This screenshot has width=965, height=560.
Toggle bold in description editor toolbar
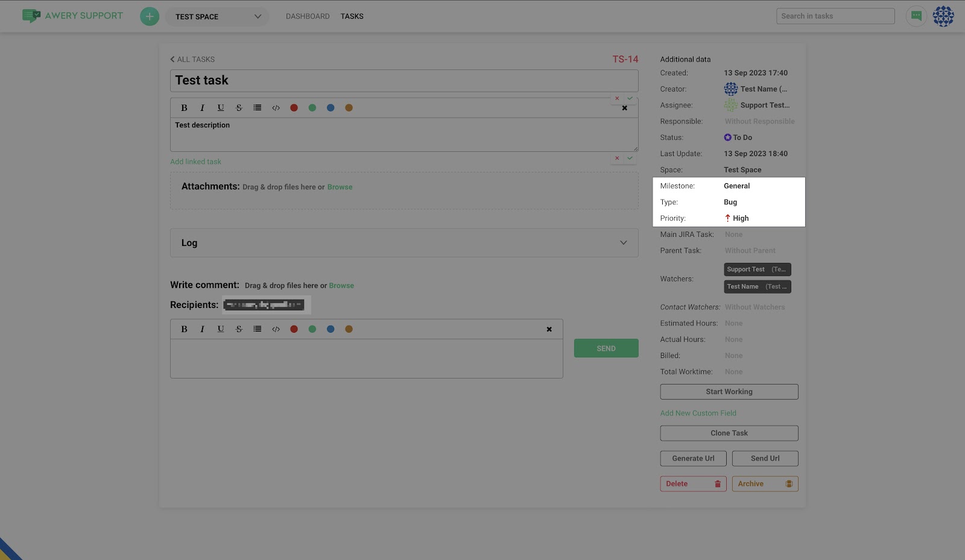tap(184, 108)
